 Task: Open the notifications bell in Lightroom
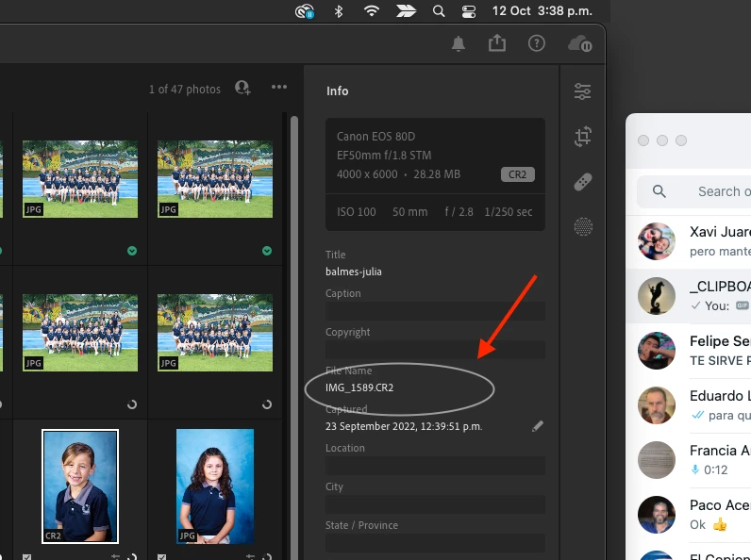pyautogui.click(x=459, y=43)
